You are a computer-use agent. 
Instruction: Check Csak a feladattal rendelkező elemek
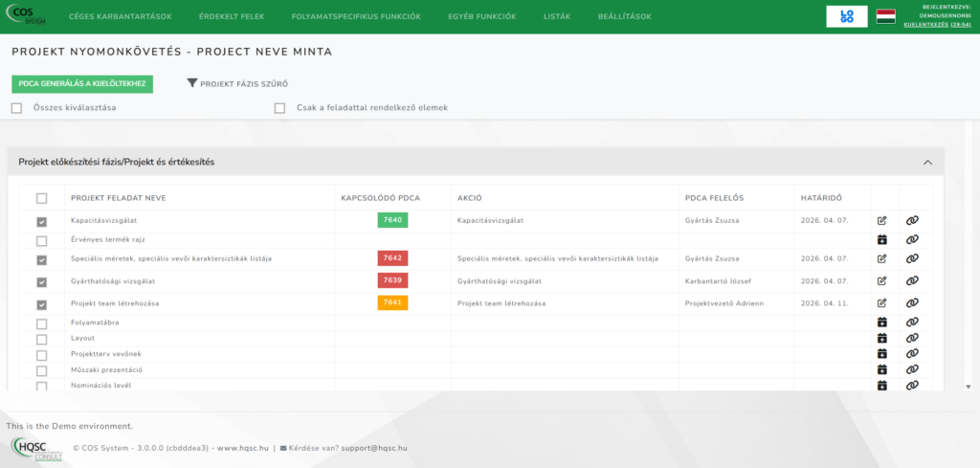tap(280, 108)
